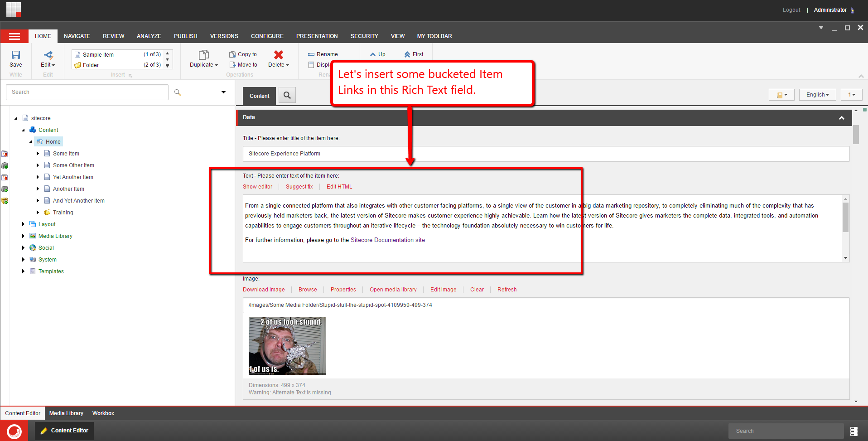Expand the Templates tree node
This screenshot has height=441, width=868.
click(23, 271)
